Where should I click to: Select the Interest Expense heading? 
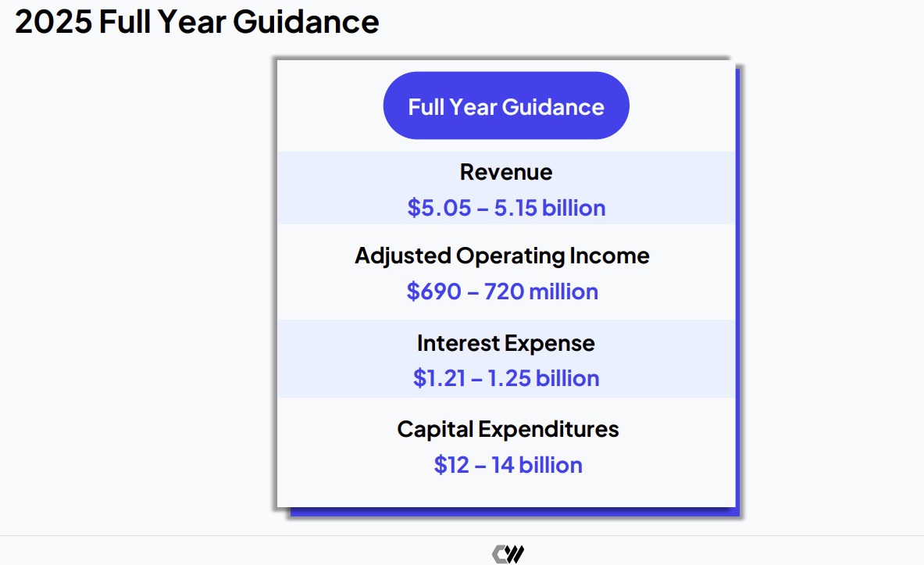[x=506, y=343]
